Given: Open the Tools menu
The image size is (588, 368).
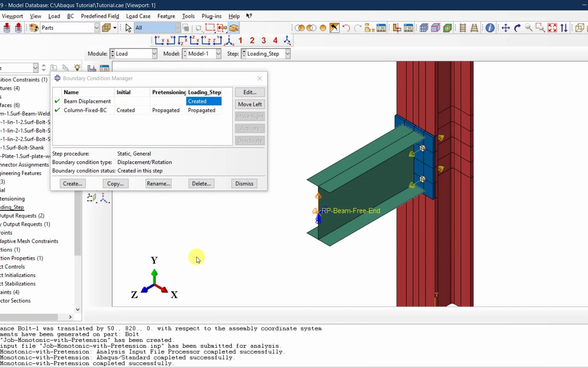Looking at the screenshot, I should (x=188, y=16).
